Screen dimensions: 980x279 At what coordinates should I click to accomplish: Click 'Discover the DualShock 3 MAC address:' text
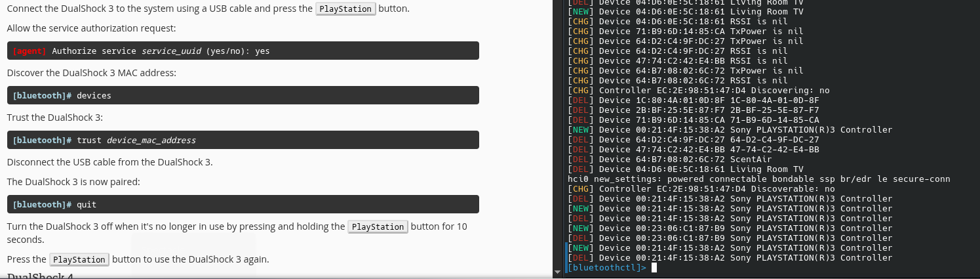pyautogui.click(x=92, y=73)
